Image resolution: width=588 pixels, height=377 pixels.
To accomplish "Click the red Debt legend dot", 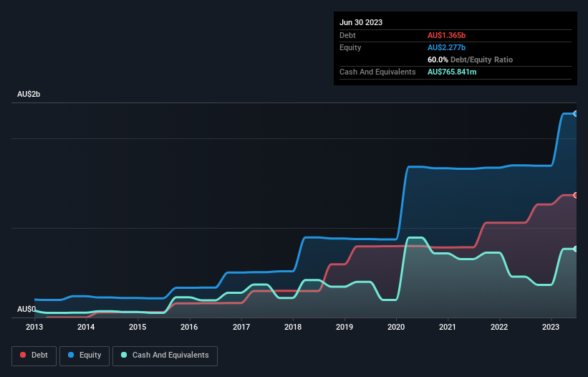I will pos(23,355).
